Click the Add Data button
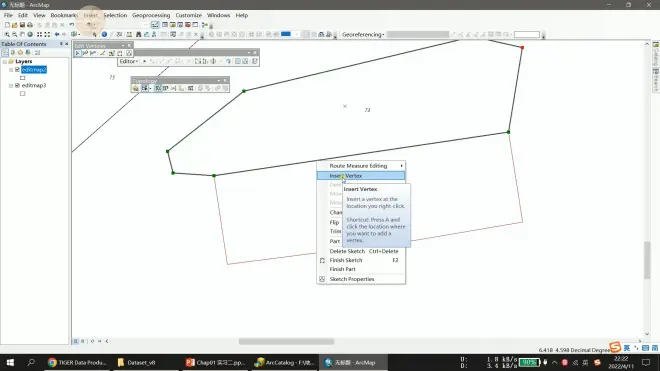The image size is (660, 371). point(90,25)
